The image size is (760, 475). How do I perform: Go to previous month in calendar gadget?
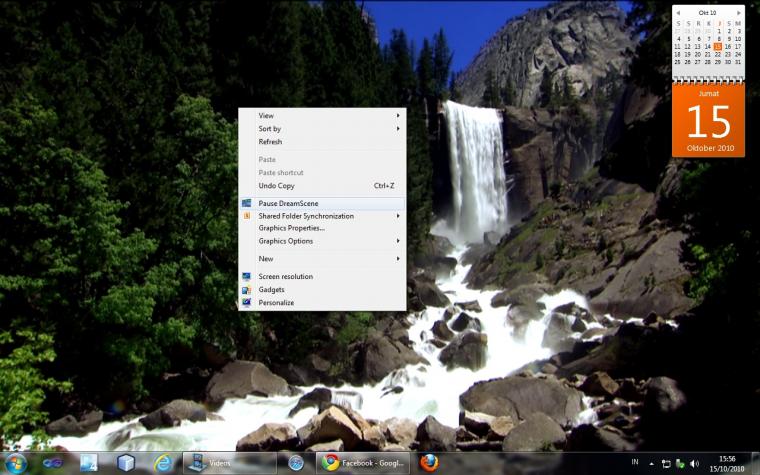(x=678, y=13)
